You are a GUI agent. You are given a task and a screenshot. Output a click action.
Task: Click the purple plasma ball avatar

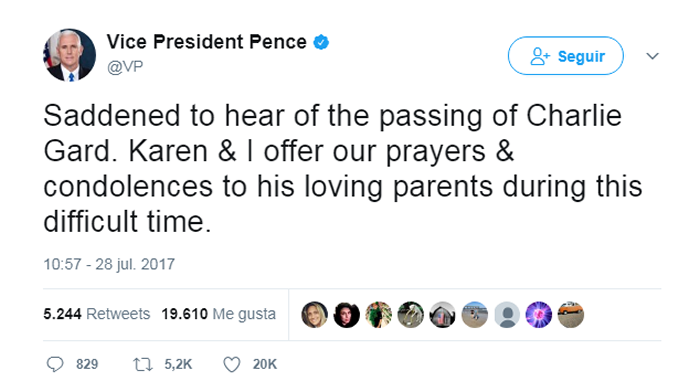click(x=539, y=315)
